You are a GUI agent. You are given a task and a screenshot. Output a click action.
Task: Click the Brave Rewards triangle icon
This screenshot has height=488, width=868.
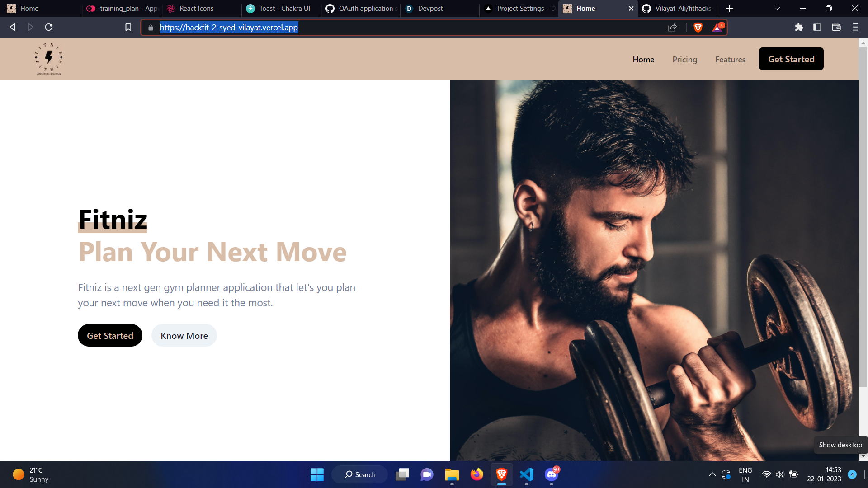pos(717,28)
